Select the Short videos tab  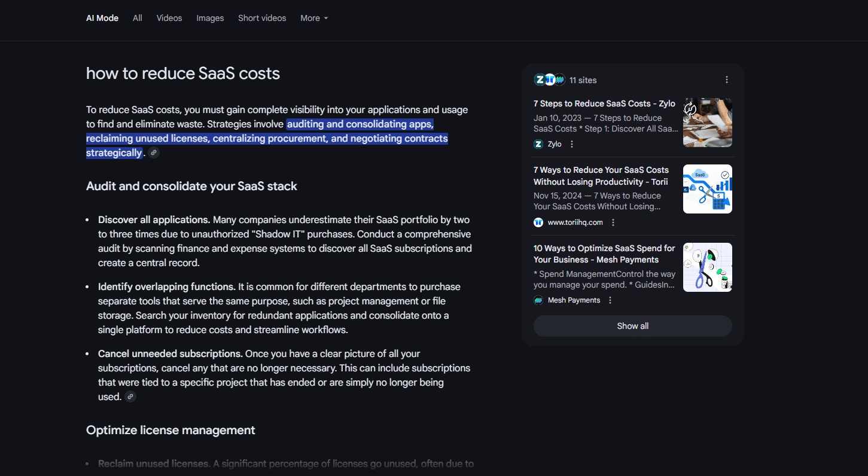click(x=262, y=18)
